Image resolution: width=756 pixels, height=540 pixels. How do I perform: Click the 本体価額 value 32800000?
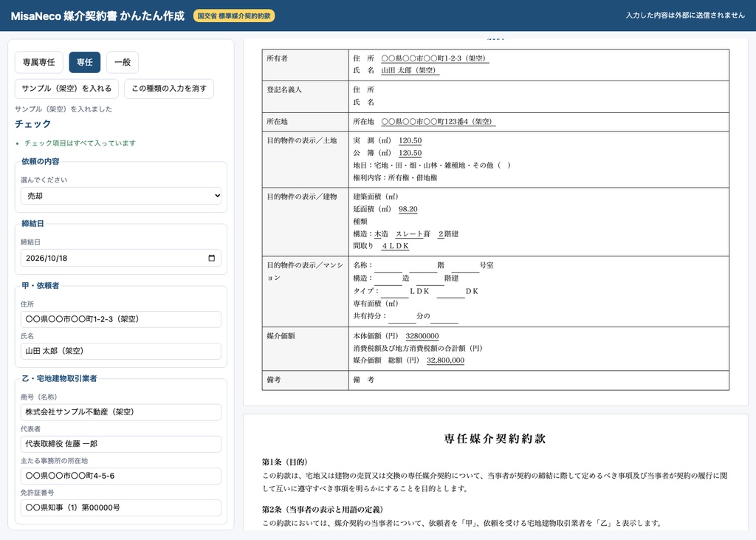(422, 336)
